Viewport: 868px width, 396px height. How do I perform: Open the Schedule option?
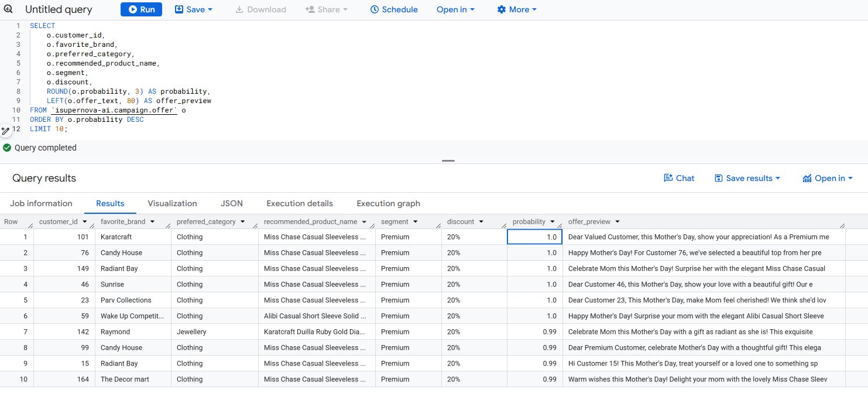394,9
